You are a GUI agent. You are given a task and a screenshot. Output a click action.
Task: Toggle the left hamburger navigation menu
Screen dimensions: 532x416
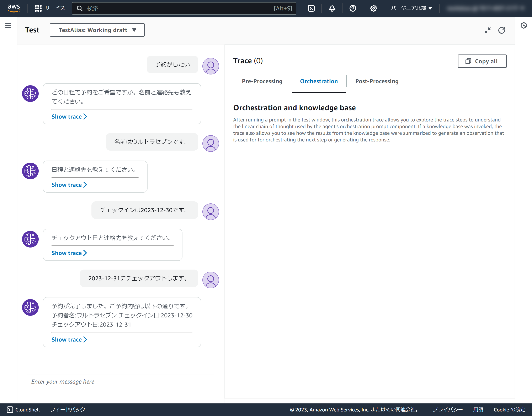[x=8, y=25]
